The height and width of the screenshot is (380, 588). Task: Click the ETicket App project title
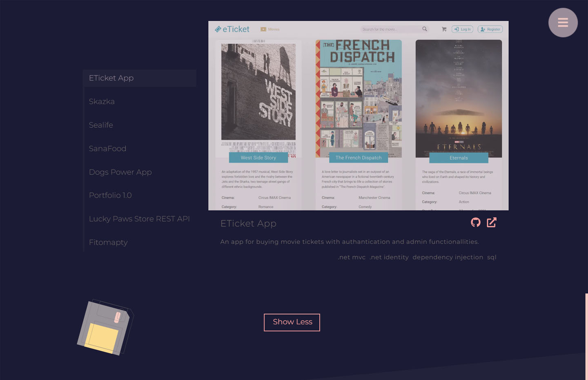[x=248, y=224]
